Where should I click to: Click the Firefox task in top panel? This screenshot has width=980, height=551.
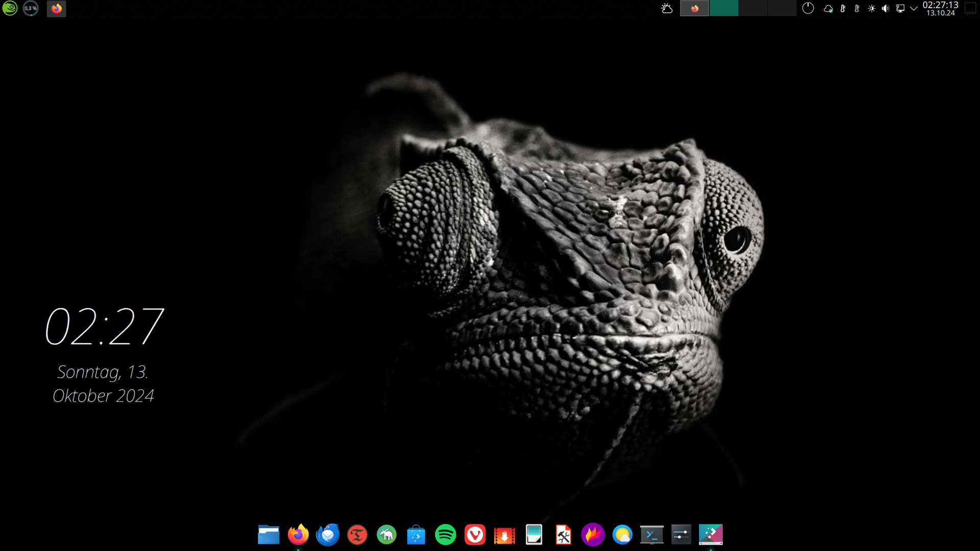56,9
